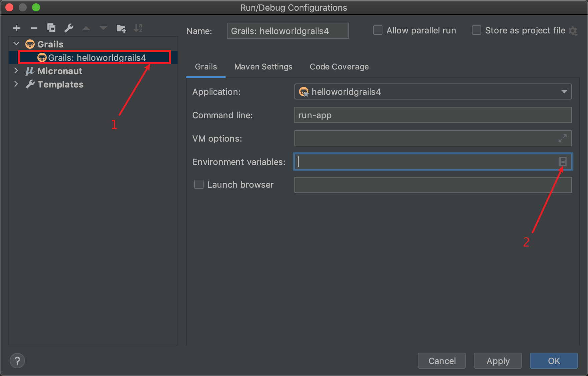Select Grails: helloworldgrails4 in the tree
This screenshot has width=588, height=376.
click(x=93, y=57)
